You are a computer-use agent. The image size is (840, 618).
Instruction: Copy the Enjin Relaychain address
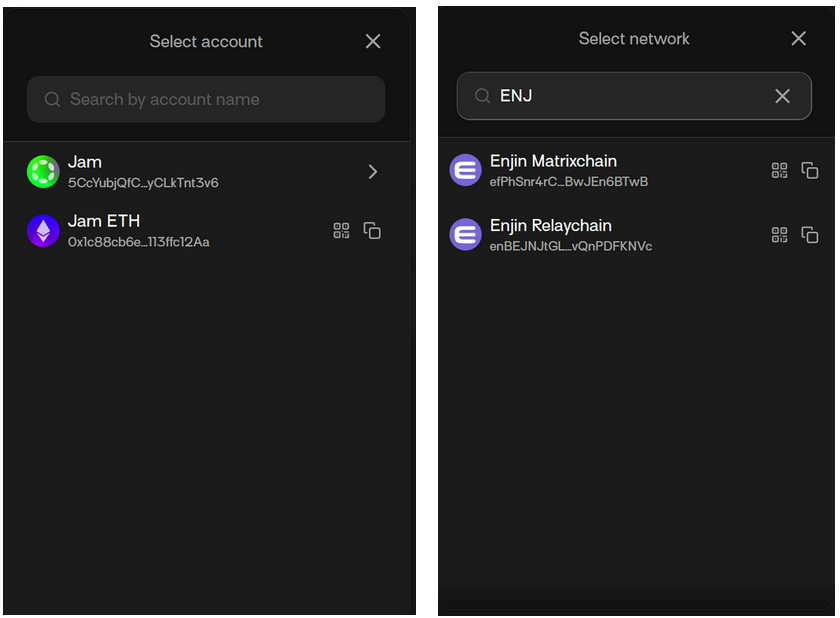(x=809, y=235)
